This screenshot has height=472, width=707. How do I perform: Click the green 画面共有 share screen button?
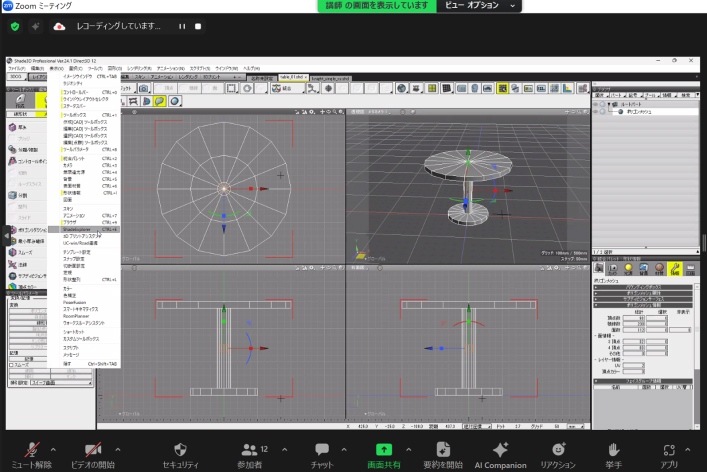[384, 455]
